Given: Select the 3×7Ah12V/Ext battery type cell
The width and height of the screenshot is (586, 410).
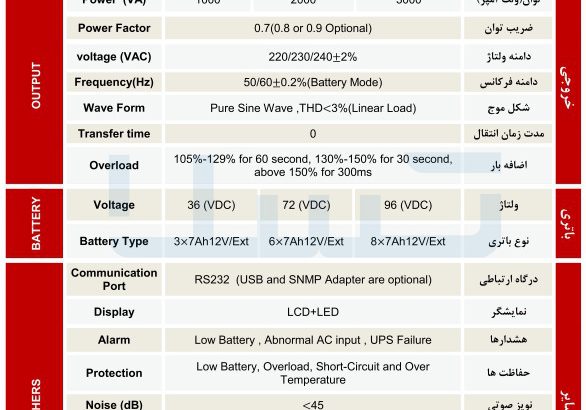Looking at the screenshot, I should (x=212, y=241).
